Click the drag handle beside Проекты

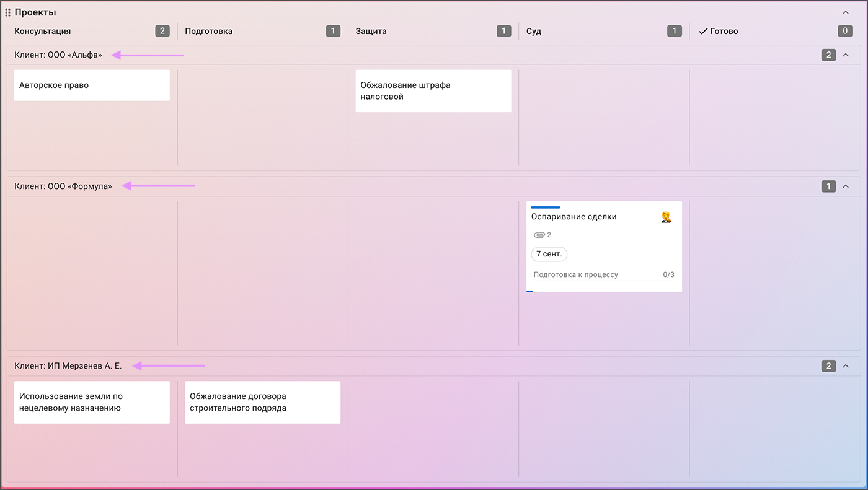[x=7, y=12]
